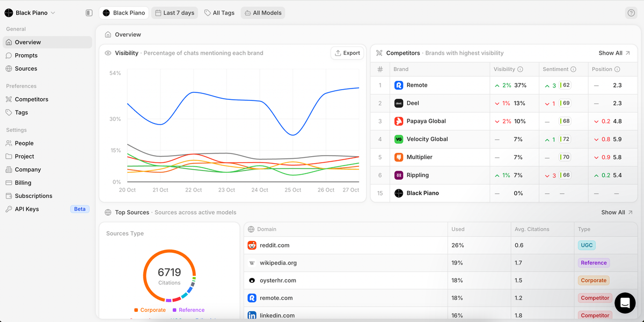The image size is (644, 322).
Task: Open API Keys in the sidebar
Action: point(47,209)
